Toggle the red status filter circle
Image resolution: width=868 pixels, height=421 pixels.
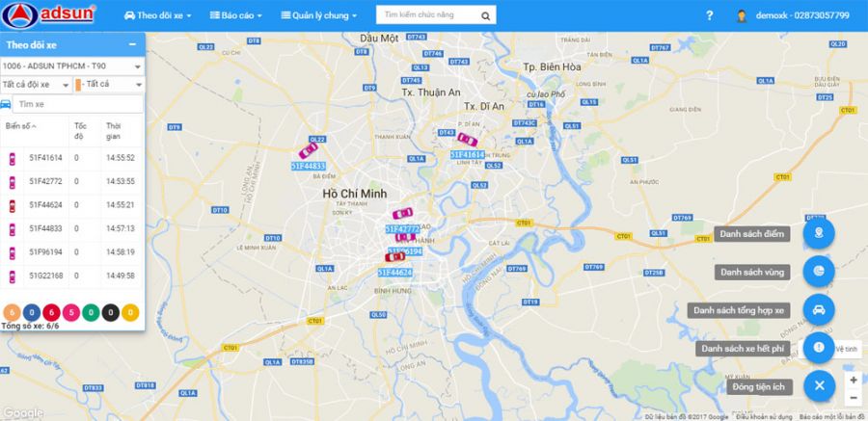tap(51, 312)
